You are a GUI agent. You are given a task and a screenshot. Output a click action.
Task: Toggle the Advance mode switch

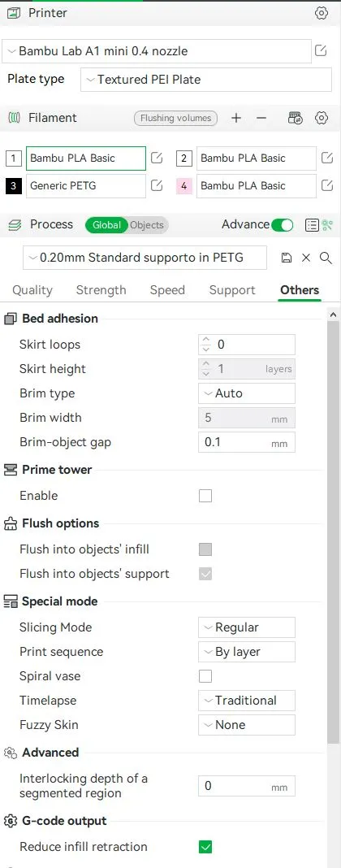(283, 225)
